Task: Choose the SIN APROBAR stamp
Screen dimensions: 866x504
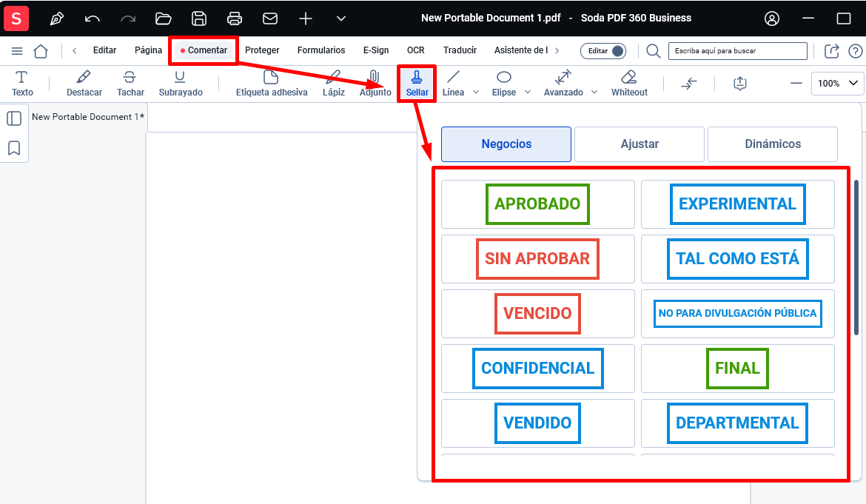Action: click(x=538, y=259)
